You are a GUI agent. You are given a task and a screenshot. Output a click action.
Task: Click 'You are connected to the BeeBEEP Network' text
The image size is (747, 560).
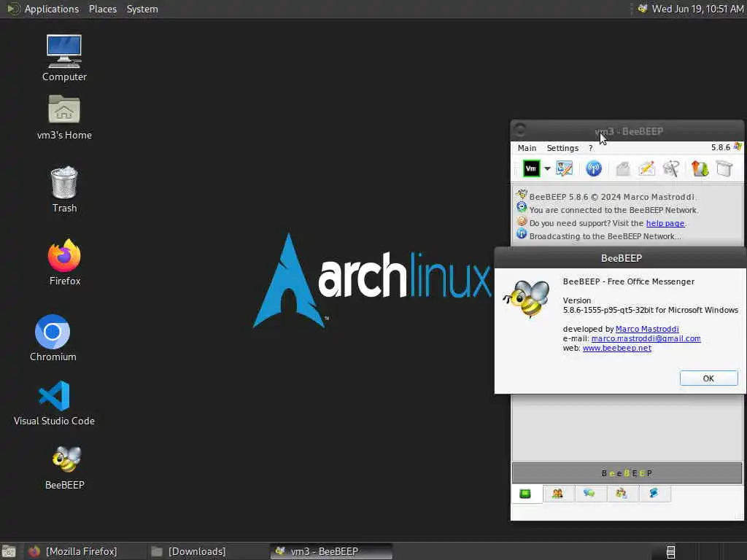(614, 210)
